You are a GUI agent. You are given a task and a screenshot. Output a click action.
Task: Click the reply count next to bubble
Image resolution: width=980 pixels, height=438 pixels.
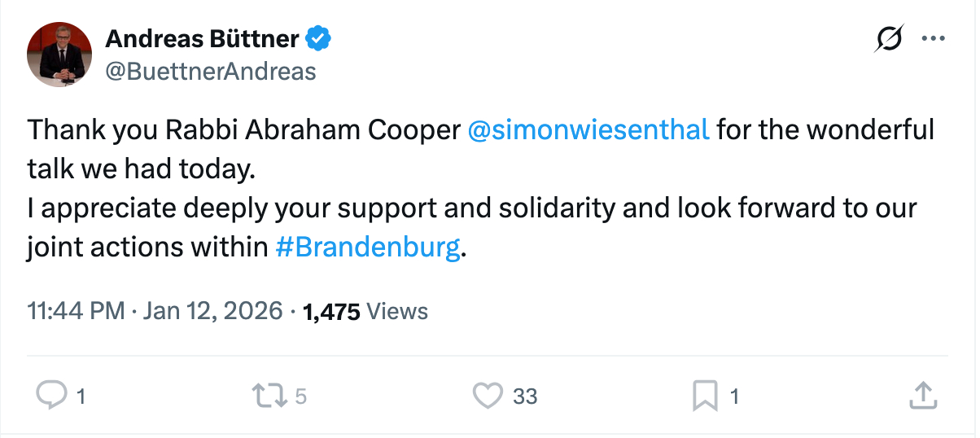[x=81, y=396]
